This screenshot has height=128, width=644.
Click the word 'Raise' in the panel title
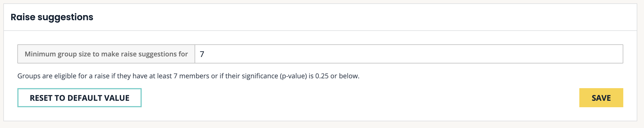point(23,17)
